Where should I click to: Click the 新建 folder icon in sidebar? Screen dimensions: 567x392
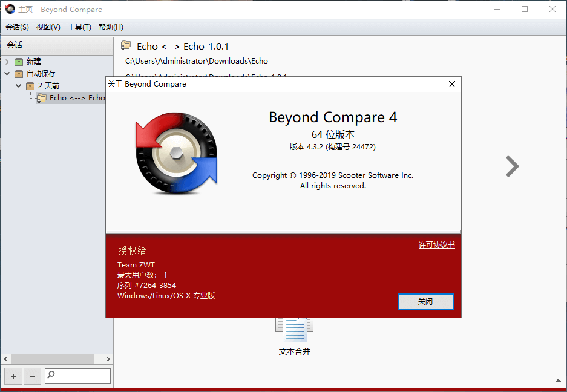(x=18, y=61)
